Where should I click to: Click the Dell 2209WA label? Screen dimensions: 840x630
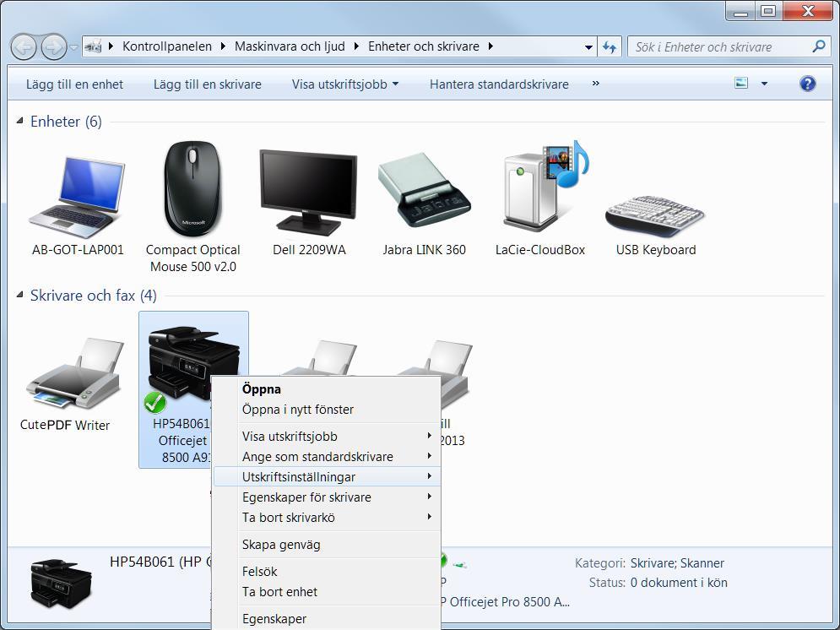point(309,250)
